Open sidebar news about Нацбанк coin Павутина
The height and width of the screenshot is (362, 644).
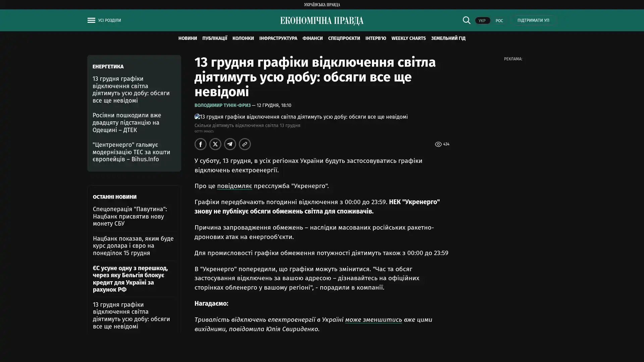coord(130,216)
